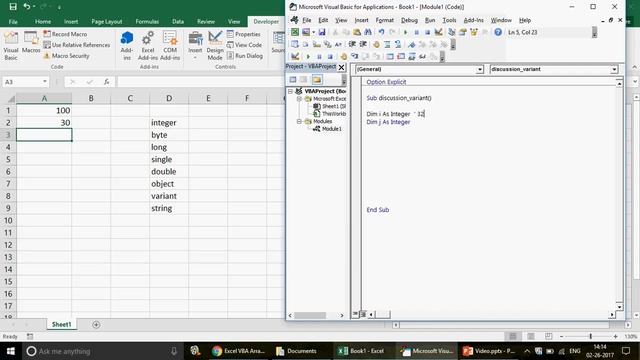Toggle Design Mode in Excel Controls group
Viewport: 640px width, 360px height.
[215, 45]
